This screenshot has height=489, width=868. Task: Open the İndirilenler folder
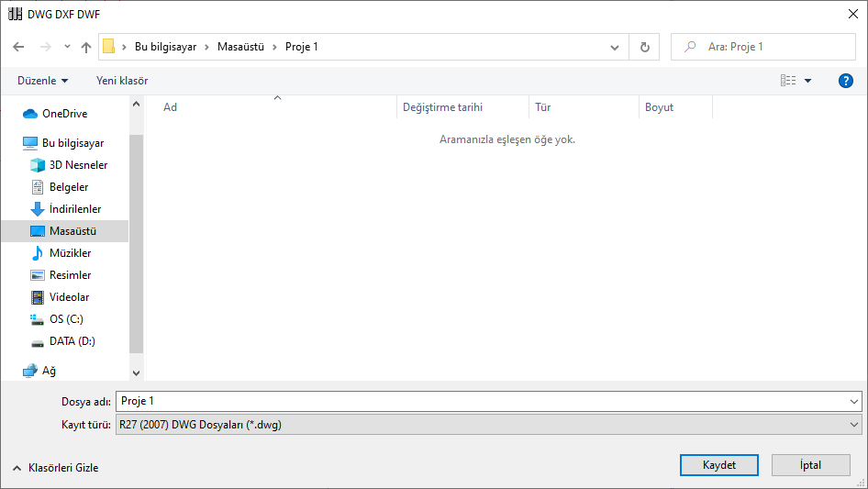[74, 209]
